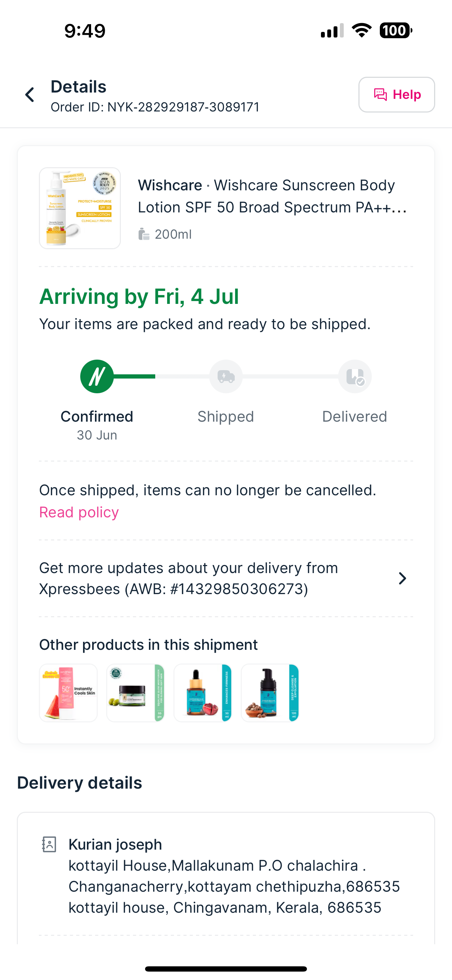Open the watermelon sunscreen product thumbnail
This screenshot has height=980, width=452.
[x=68, y=693]
